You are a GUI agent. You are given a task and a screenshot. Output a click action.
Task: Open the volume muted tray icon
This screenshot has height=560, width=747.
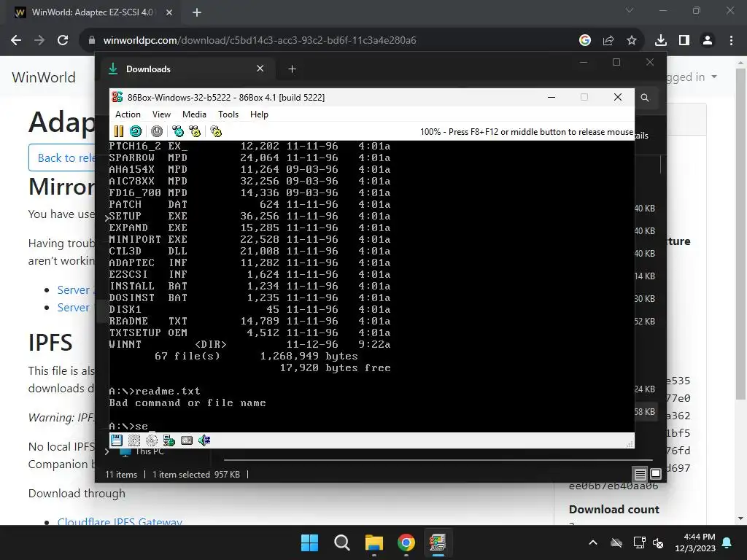(658, 542)
